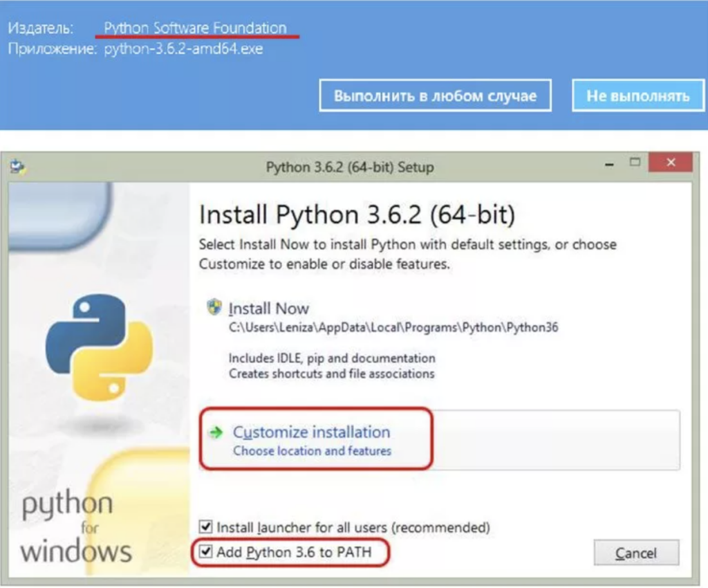Screen dimensions: 708x588
Task: Click Install Now option
Action: tap(268, 309)
